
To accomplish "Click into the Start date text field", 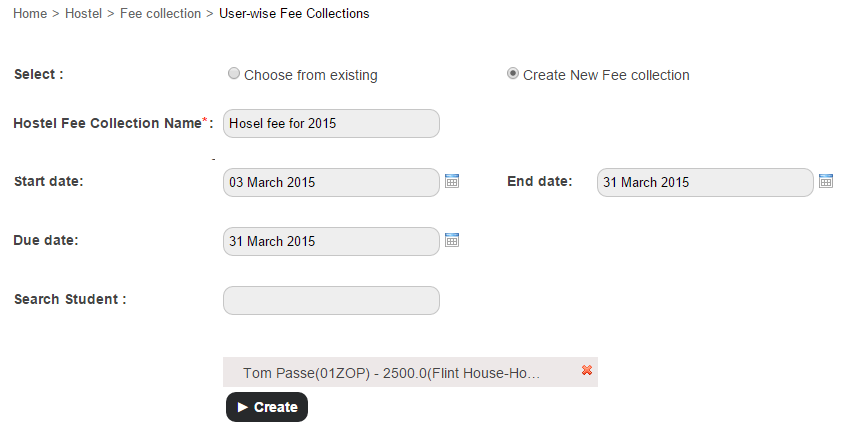I will tap(331, 183).
